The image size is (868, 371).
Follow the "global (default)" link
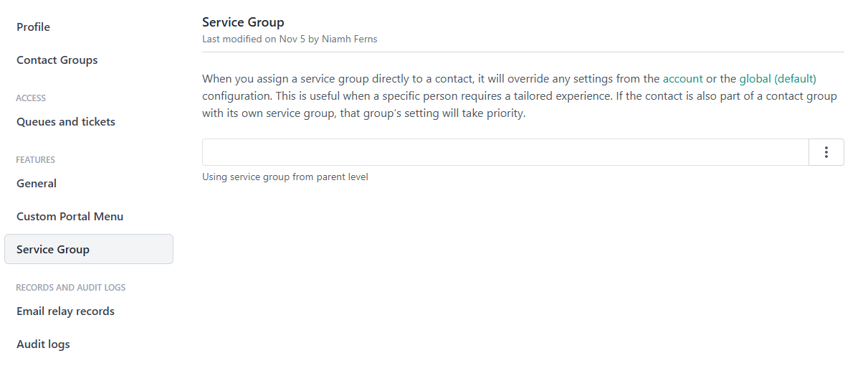(778, 79)
